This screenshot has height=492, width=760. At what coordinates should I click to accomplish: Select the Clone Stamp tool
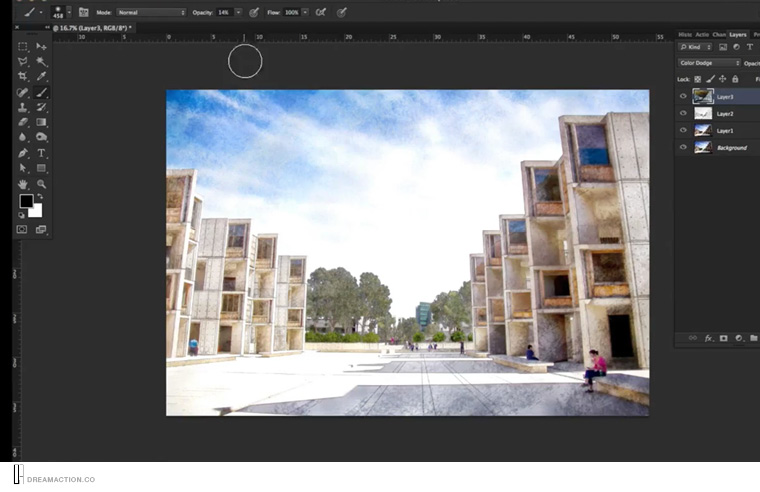click(x=23, y=107)
